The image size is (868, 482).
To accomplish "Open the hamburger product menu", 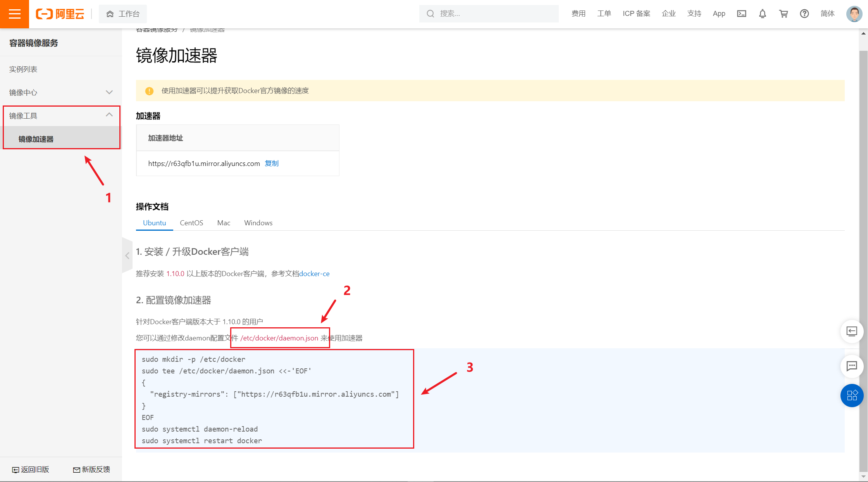I will coord(14,14).
